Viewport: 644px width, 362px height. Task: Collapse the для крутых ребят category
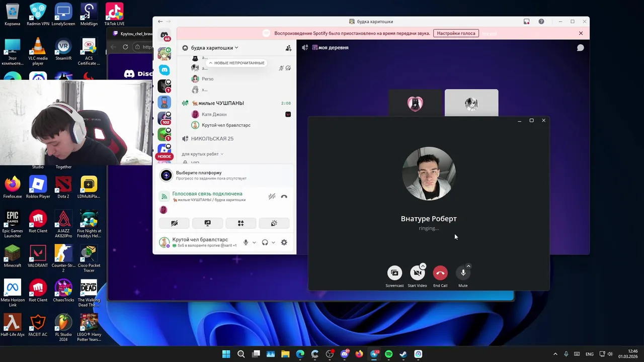click(202, 154)
